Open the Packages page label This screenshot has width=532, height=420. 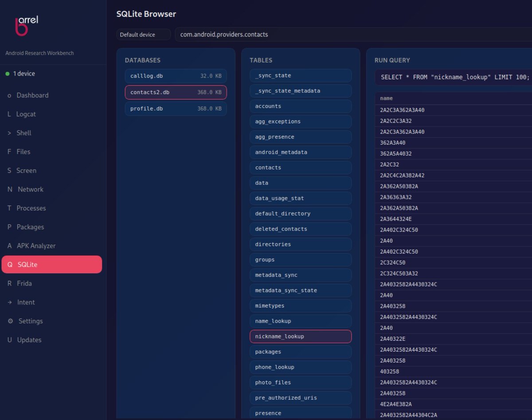pyautogui.click(x=30, y=227)
